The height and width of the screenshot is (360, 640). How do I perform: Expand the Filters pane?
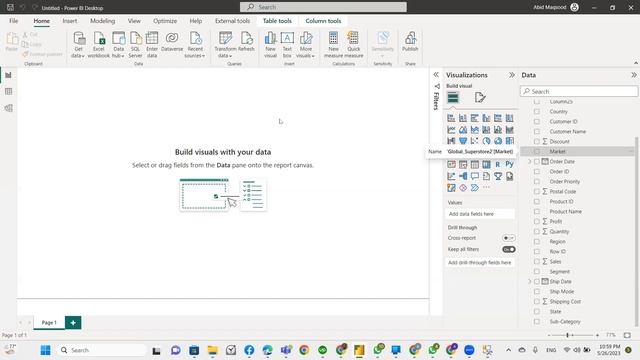(x=436, y=75)
